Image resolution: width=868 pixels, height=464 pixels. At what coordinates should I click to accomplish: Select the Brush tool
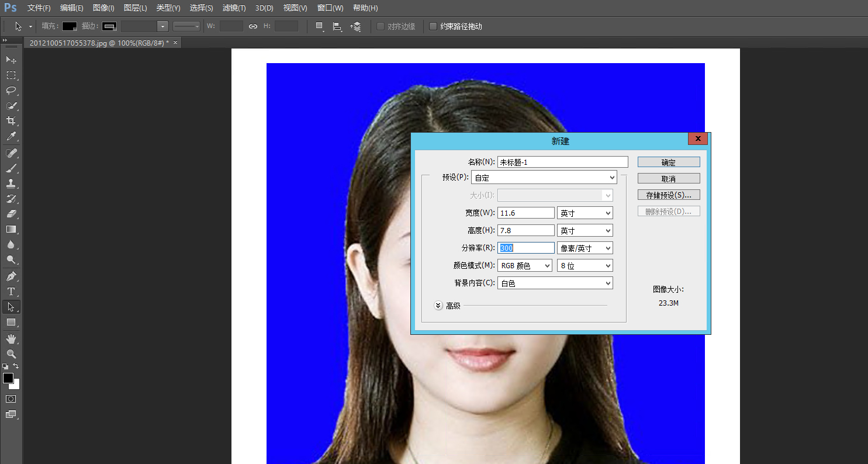(x=11, y=168)
